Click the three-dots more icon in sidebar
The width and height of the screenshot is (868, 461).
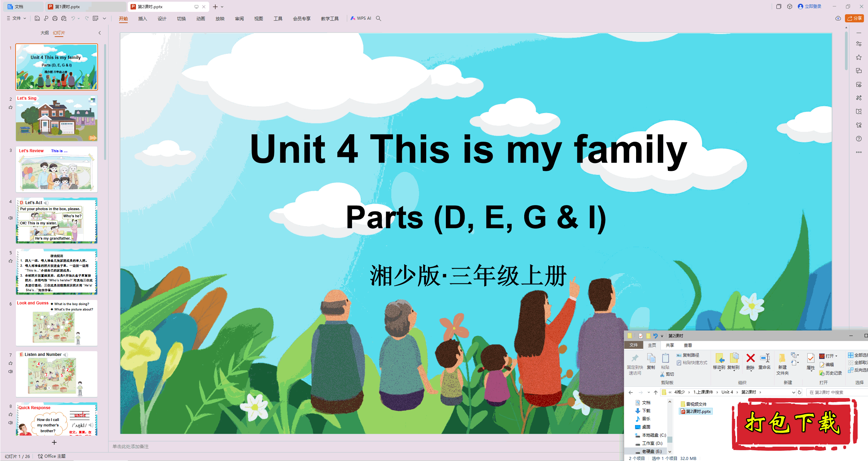tap(859, 152)
